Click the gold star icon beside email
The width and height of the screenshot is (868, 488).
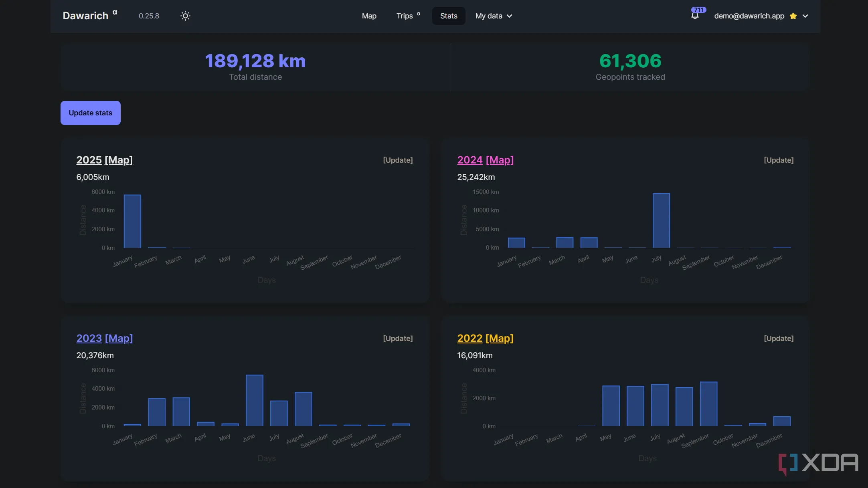[x=793, y=16]
